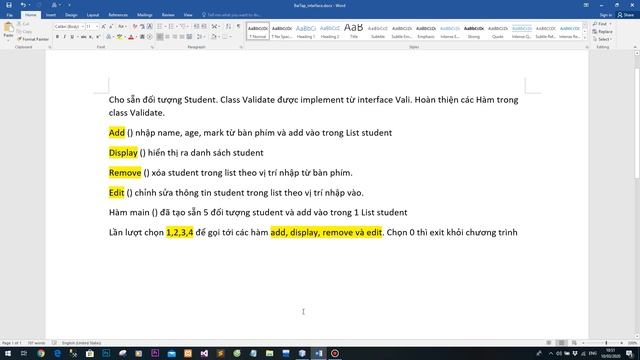This screenshot has width=640, height=360.
Task: Adjust the zoom slider in status bar
Action: [606, 343]
